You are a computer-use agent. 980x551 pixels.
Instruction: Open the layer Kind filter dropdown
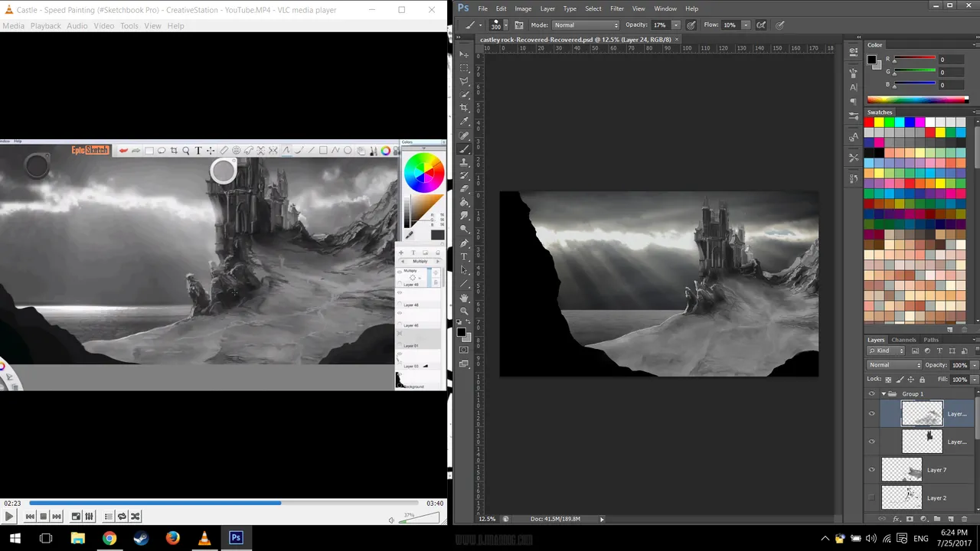point(887,350)
